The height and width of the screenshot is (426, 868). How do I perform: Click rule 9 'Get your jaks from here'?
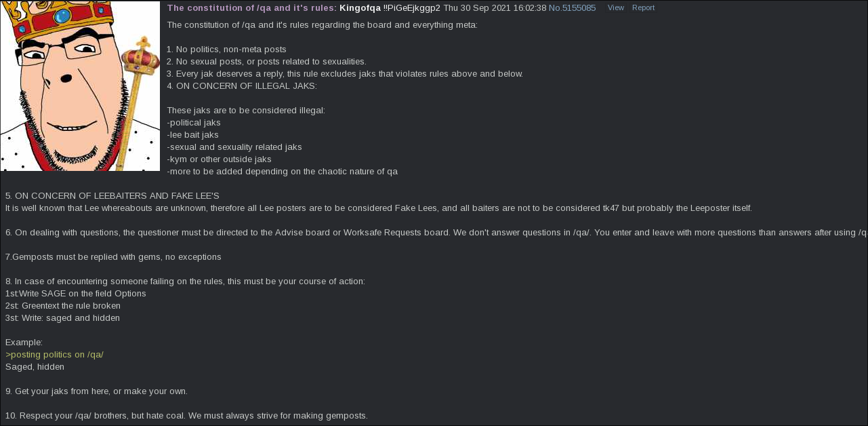coord(96,391)
